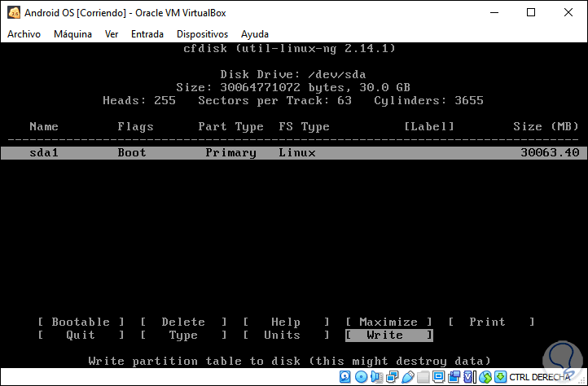
Task: Click the hard disk activity status icon
Action: (345, 376)
